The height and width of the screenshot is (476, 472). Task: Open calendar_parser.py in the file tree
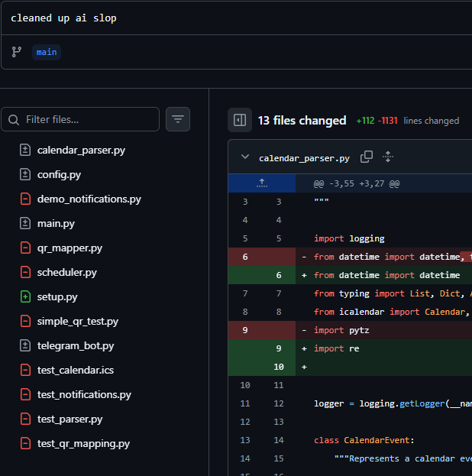81,151
